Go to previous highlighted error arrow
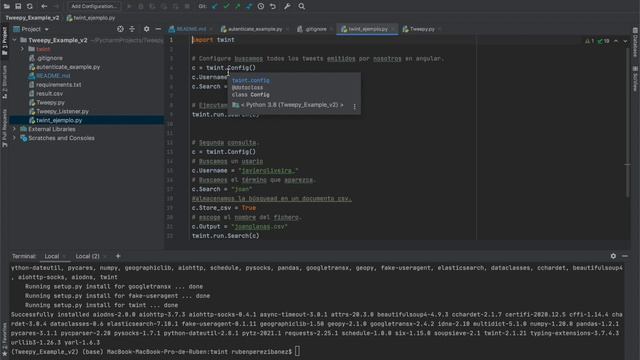 (616, 41)
